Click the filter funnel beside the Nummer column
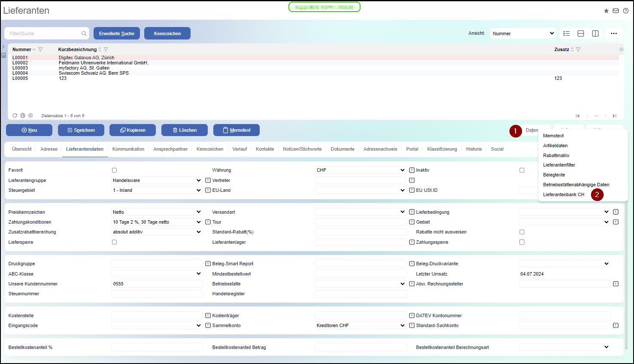634x364 pixels. [x=40, y=49]
